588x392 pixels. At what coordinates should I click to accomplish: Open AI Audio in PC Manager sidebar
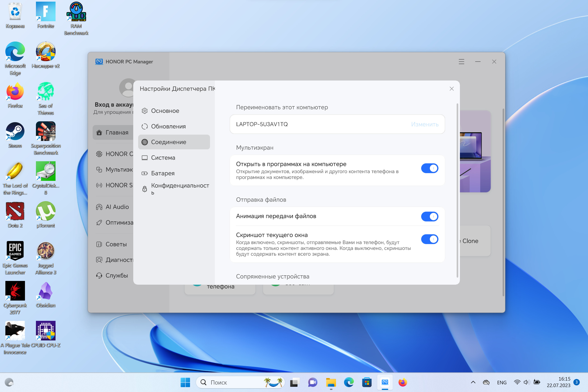[x=113, y=207]
